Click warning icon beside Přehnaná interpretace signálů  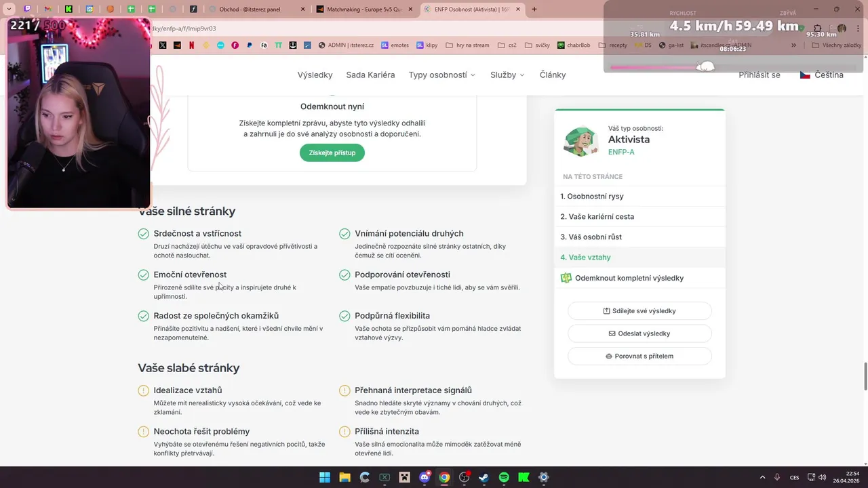pyautogui.click(x=344, y=390)
